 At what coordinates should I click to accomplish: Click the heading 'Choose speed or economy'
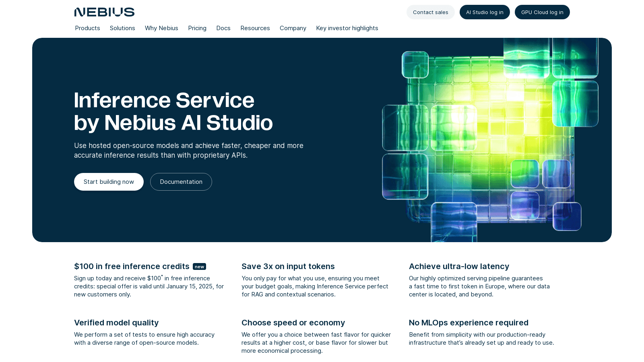tap(293, 323)
